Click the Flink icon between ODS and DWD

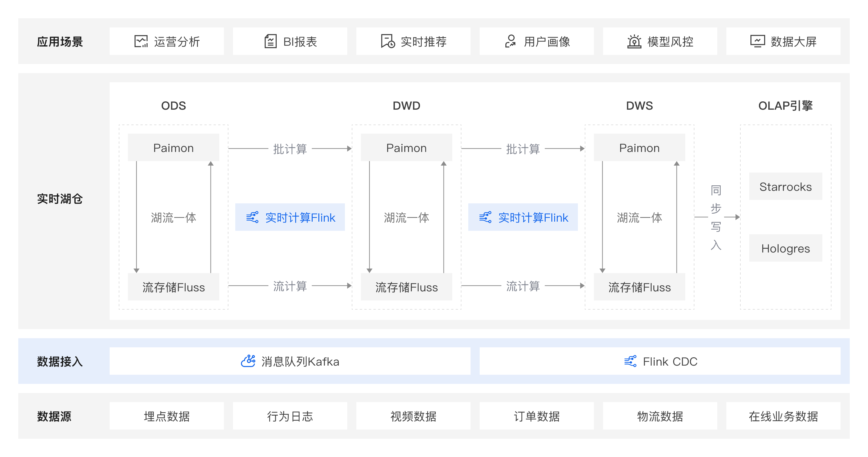pyautogui.click(x=252, y=217)
